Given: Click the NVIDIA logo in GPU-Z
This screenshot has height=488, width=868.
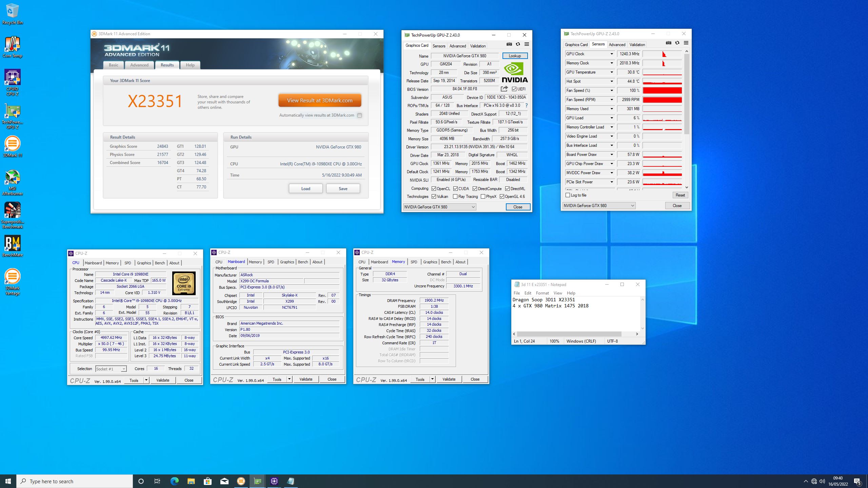Looking at the screenshot, I should (x=515, y=73).
